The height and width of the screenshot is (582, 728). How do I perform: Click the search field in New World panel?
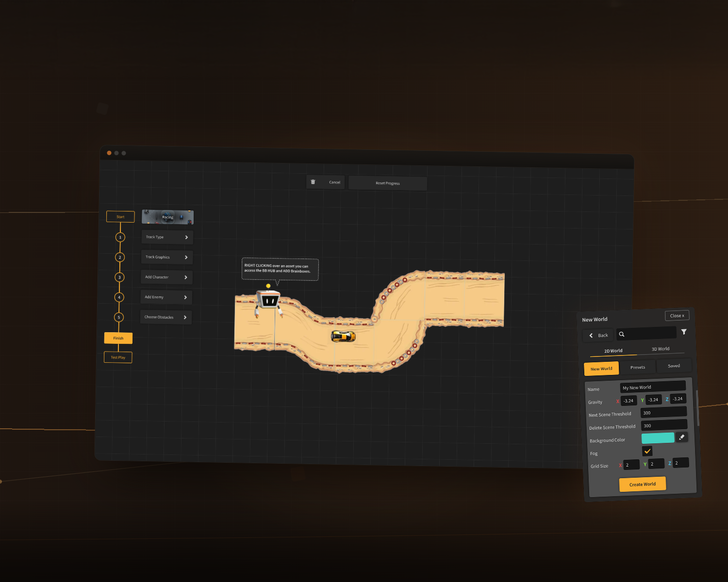(646, 333)
